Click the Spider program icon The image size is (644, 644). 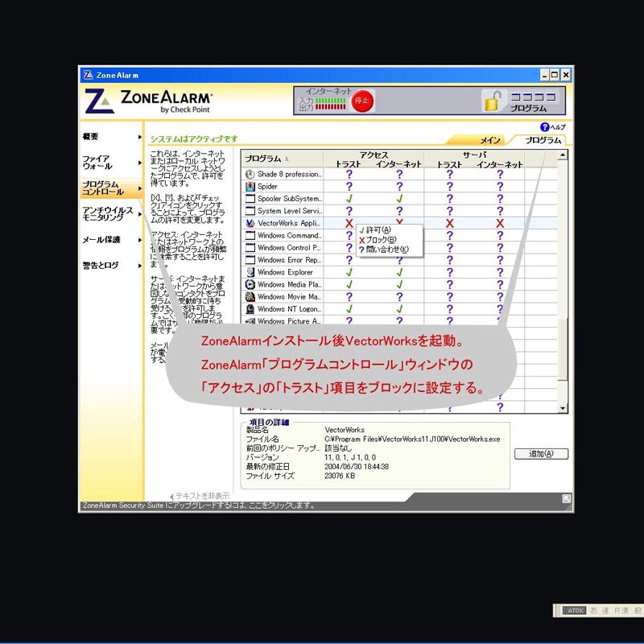click(250, 187)
